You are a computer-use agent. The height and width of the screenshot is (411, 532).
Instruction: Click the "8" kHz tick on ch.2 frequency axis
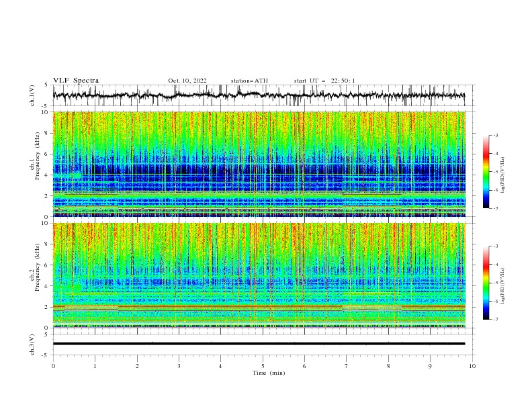46,244
